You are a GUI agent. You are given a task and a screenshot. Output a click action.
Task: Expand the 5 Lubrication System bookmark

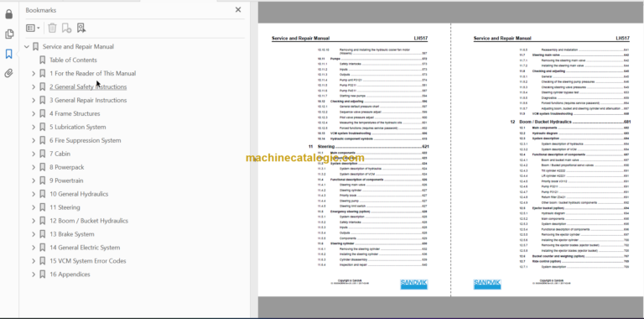click(34, 127)
